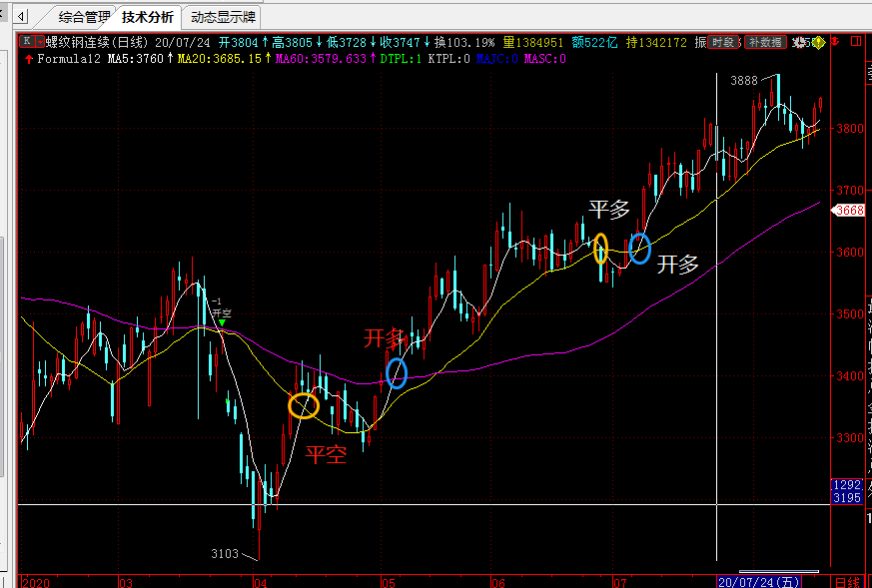
Task: Click the 3668 price tag on price axis
Action: click(x=849, y=210)
